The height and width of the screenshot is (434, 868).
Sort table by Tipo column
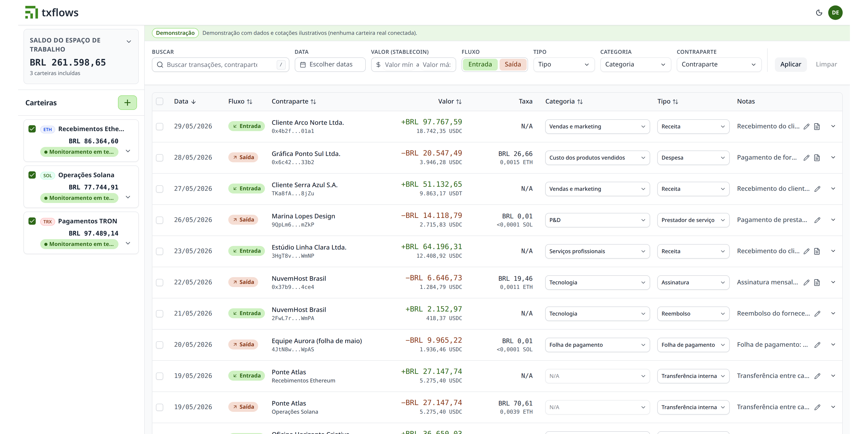668,101
